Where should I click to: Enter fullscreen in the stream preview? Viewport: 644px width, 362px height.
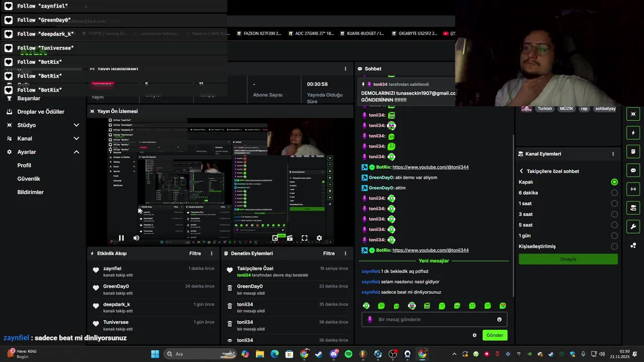point(304,238)
